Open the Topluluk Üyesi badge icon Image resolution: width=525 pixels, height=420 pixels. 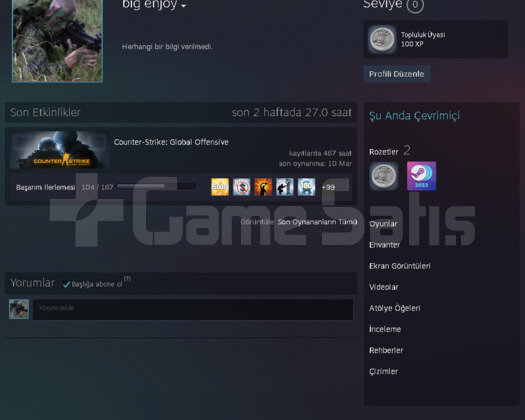pyautogui.click(x=382, y=39)
